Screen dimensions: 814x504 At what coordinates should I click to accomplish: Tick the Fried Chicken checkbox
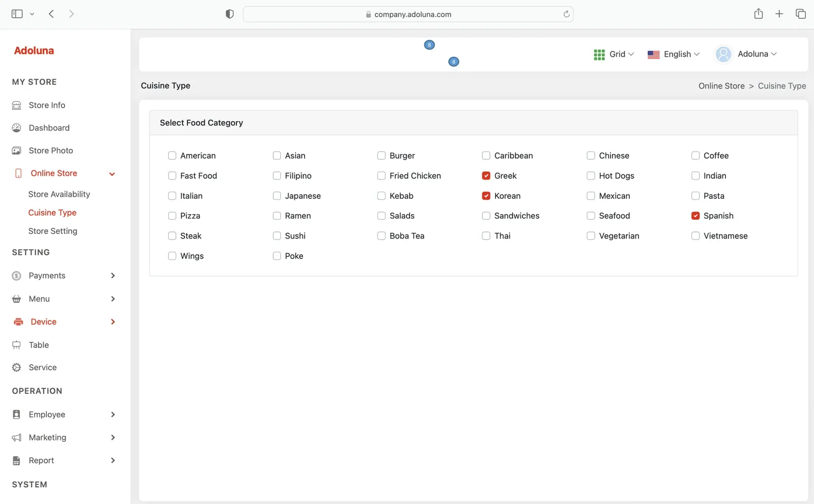[382, 176]
